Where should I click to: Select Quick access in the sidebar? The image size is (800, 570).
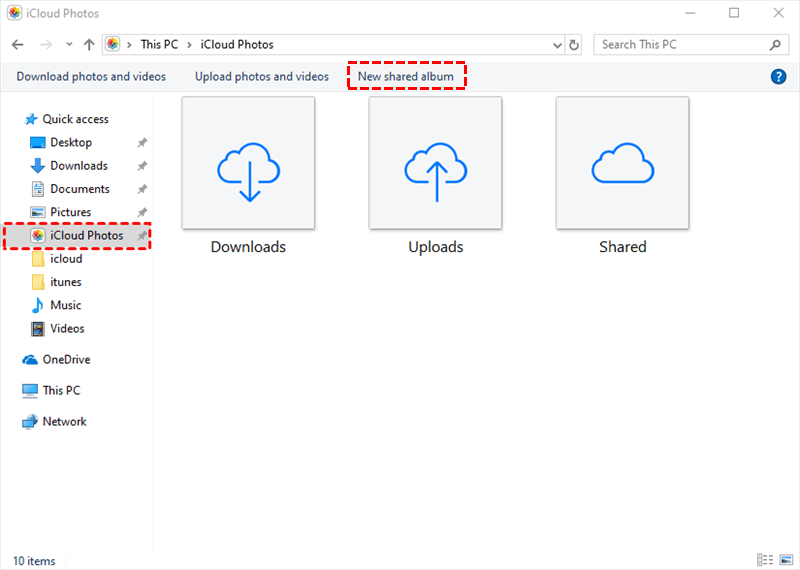(75, 119)
